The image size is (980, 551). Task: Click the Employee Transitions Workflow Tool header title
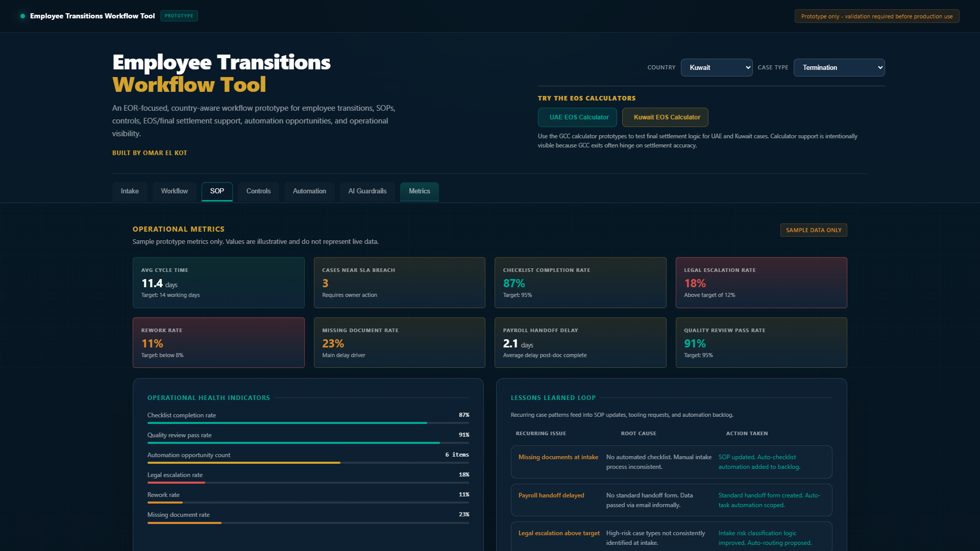tap(92, 16)
